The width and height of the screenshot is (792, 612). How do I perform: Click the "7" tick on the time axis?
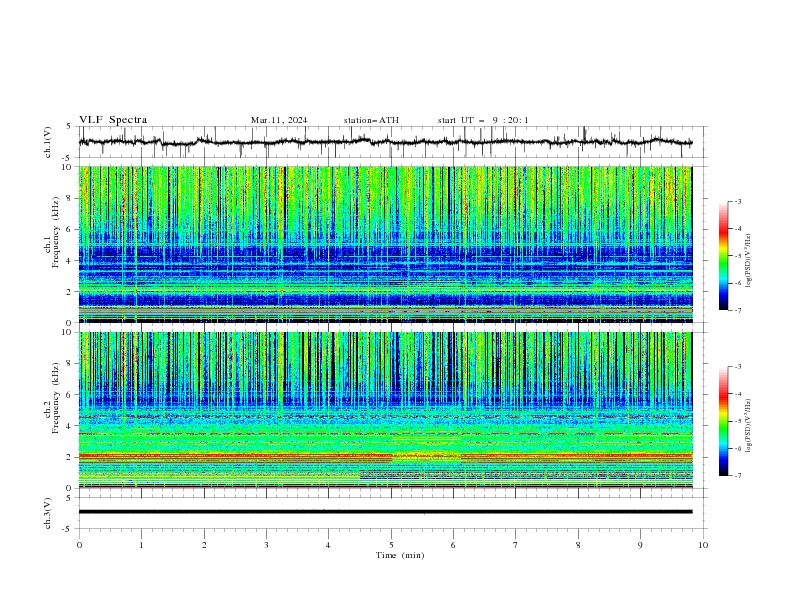[x=516, y=545]
